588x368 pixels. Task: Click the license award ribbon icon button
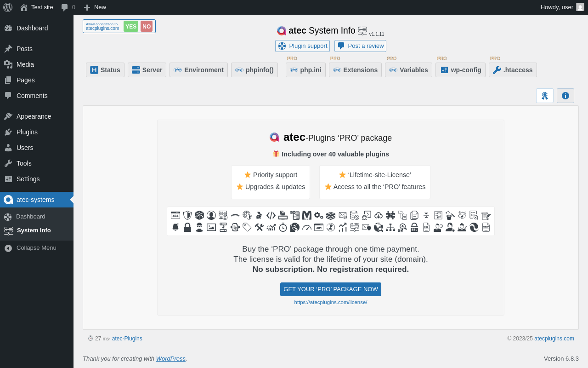click(x=545, y=96)
